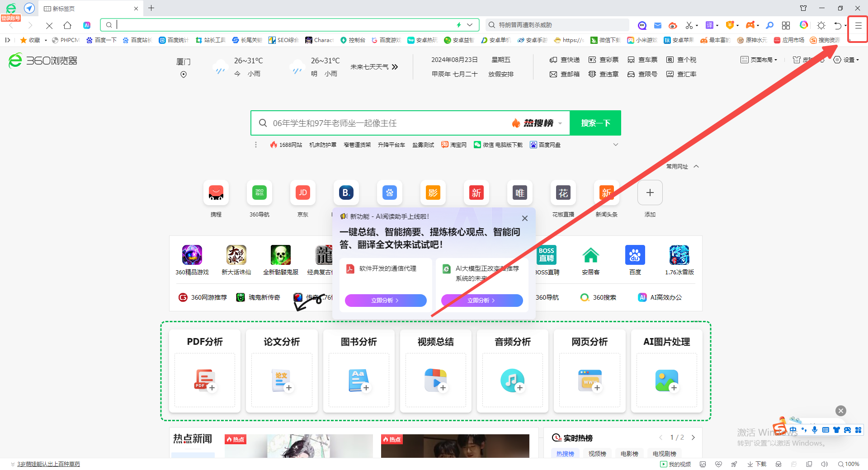Click 立即分析 for 软件开发的通信代理
The height and width of the screenshot is (470, 868).
pos(386,300)
